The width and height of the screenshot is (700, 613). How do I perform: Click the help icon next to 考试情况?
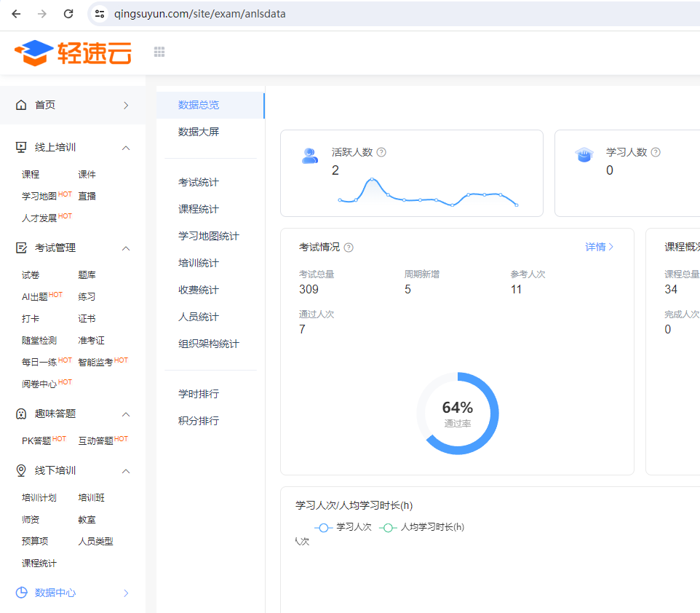tap(349, 248)
